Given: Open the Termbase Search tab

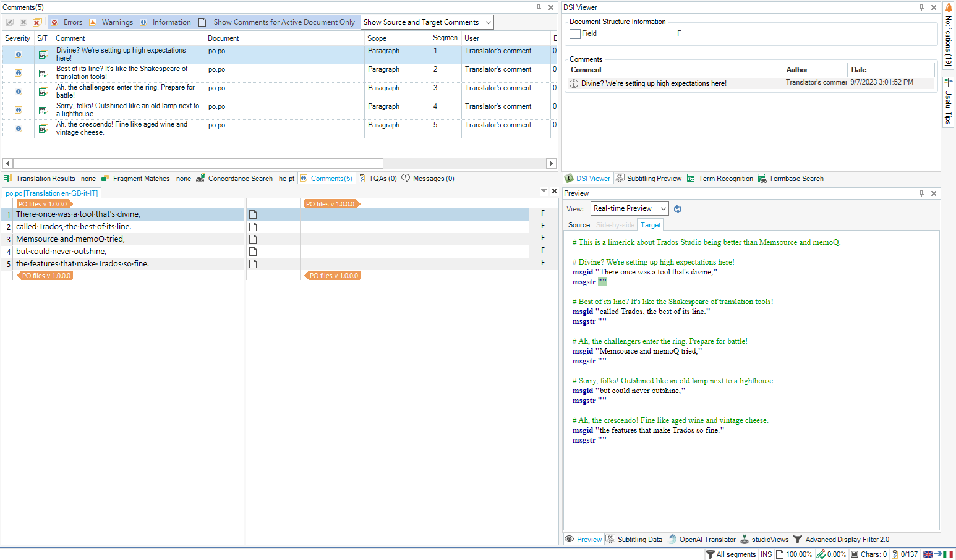Looking at the screenshot, I should pos(790,179).
